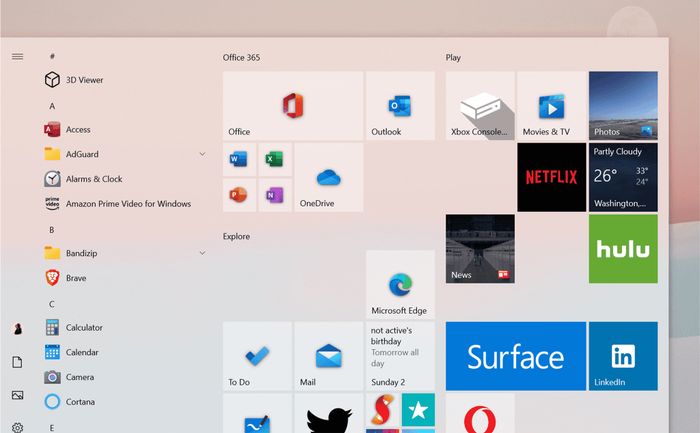Open user account picture in sidebar
Image resolution: width=700 pixels, height=433 pixels.
point(17,329)
